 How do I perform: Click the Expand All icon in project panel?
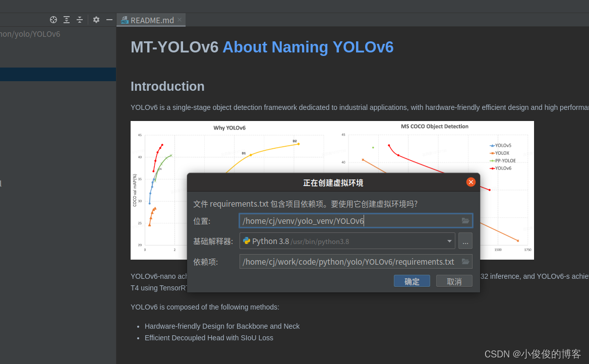[x=67, y=20]
